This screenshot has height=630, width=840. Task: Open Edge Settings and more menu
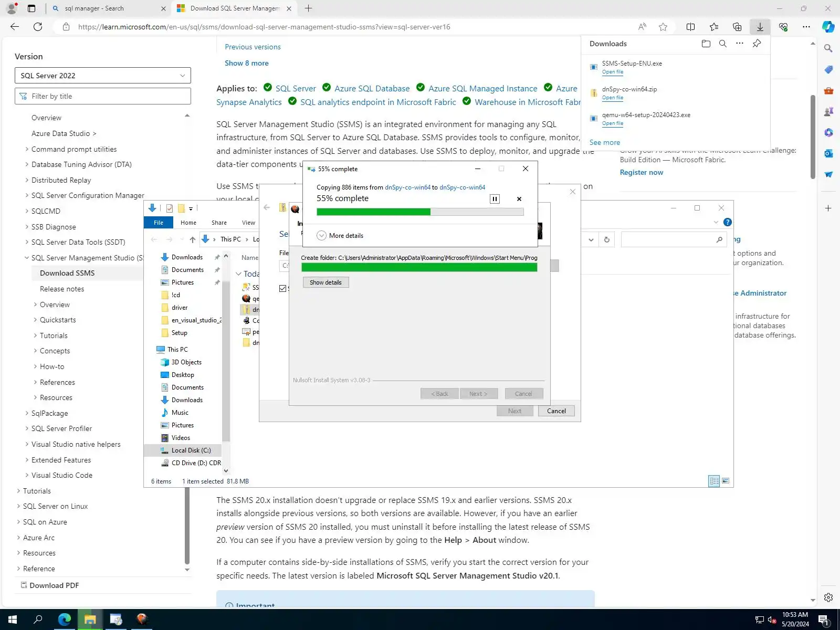806,27
